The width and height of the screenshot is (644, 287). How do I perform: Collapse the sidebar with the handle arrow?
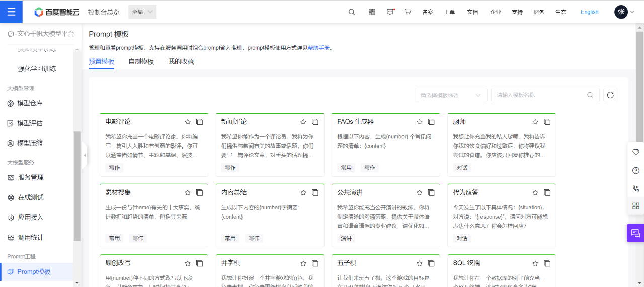[x=85, y=155]
